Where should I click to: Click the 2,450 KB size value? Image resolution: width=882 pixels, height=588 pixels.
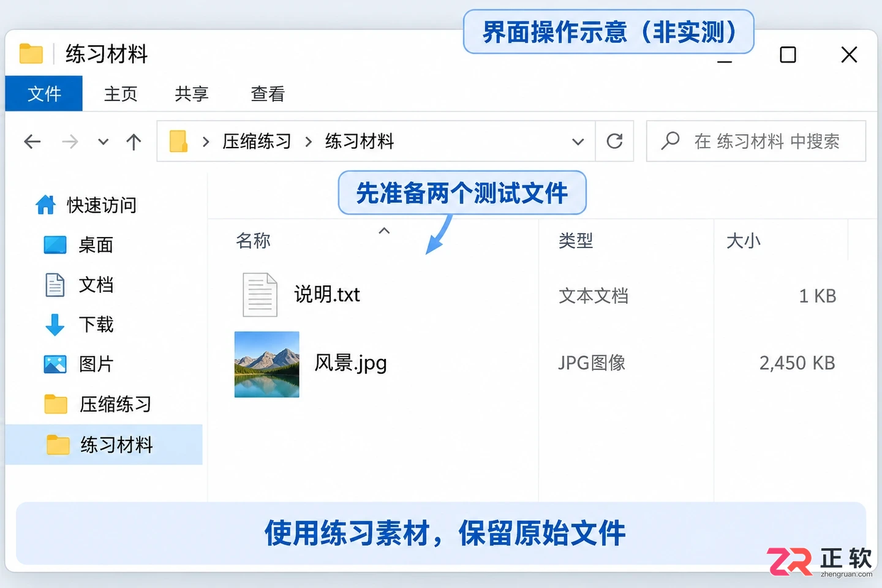(797, 363)
